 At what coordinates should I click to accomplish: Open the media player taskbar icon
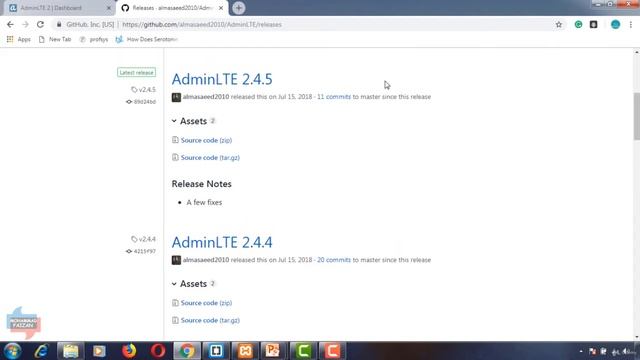coord(99,351)
